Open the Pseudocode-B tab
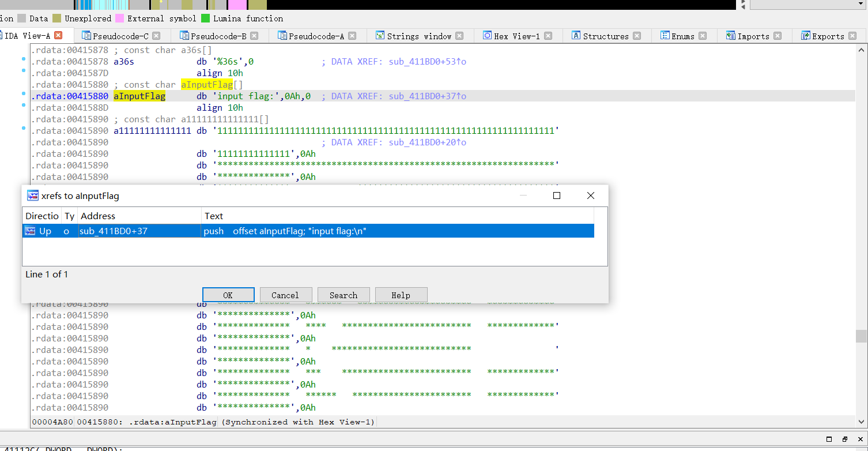 coord(218,36)
